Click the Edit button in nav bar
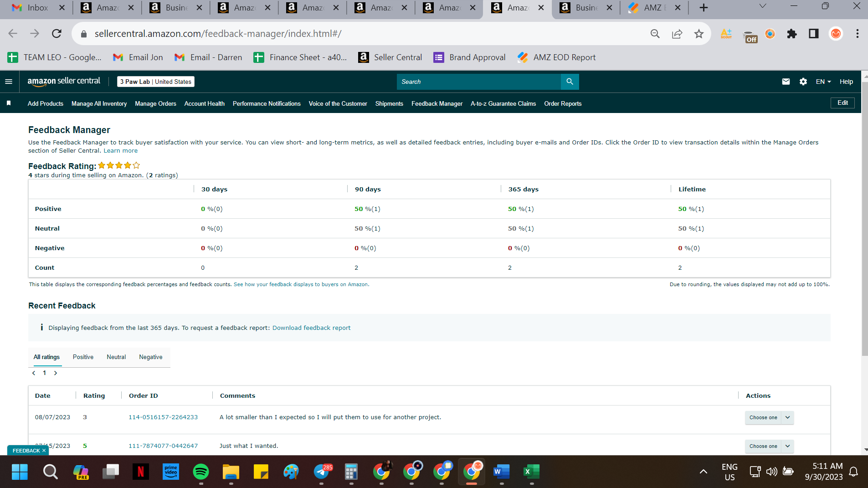This screenshot has width=868, height=488. (842, 103)
